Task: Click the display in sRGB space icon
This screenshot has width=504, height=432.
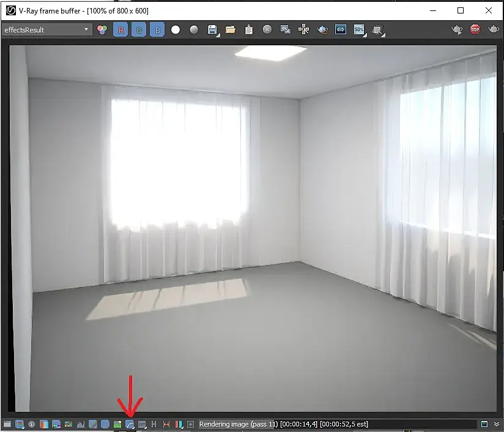Action: pyautogui.click(x=130, y=424)
